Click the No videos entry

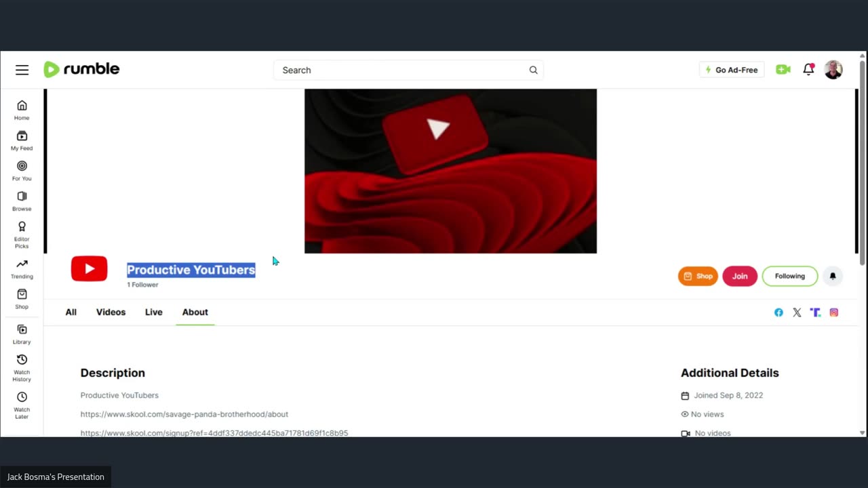pyautogui.click(x=706, y=432)
